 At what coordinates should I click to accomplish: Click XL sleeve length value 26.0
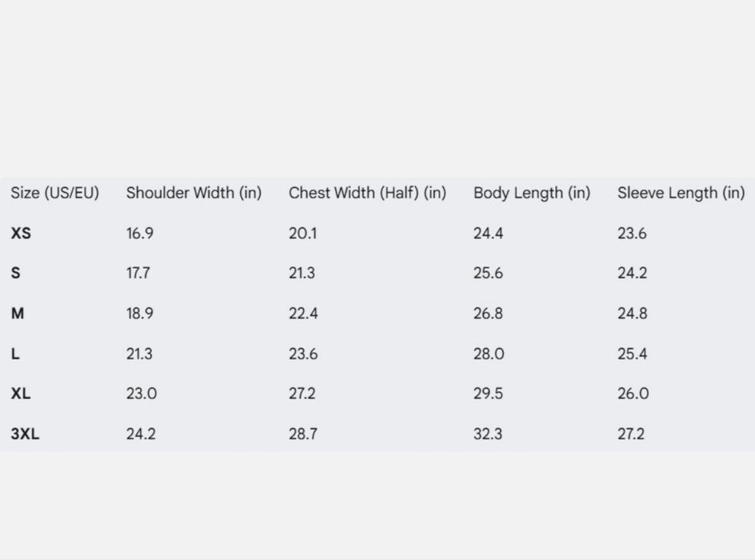(633, 394)
